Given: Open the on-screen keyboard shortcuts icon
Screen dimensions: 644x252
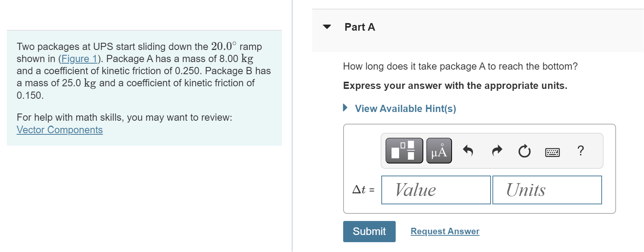Looking at the screenshot, I should (x=552, y=151).
